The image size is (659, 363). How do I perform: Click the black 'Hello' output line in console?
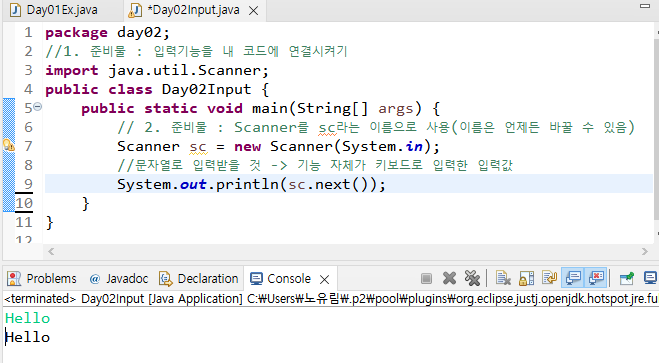(x=28, y=337)
